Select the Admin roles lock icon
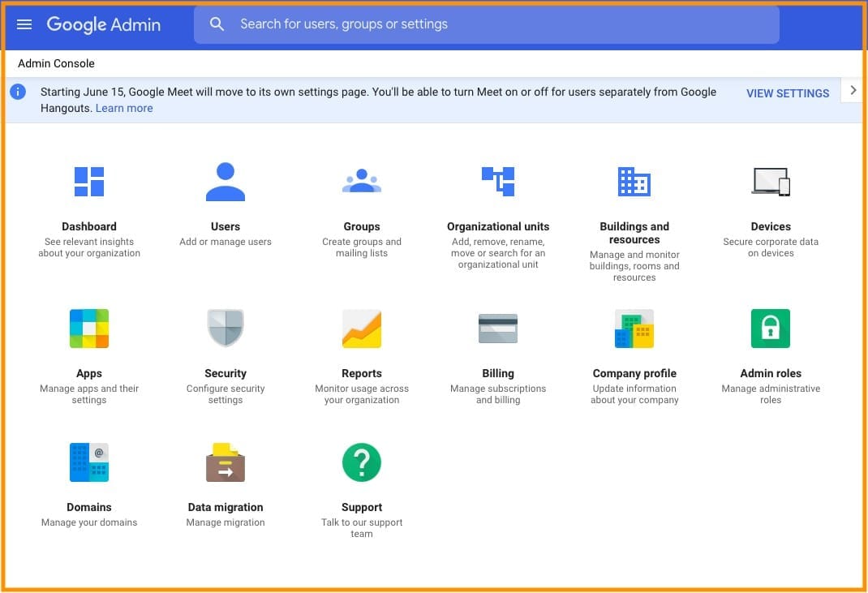Image resolution: width=868 pixels, height=593 pixels. click(x=771, y=329)
